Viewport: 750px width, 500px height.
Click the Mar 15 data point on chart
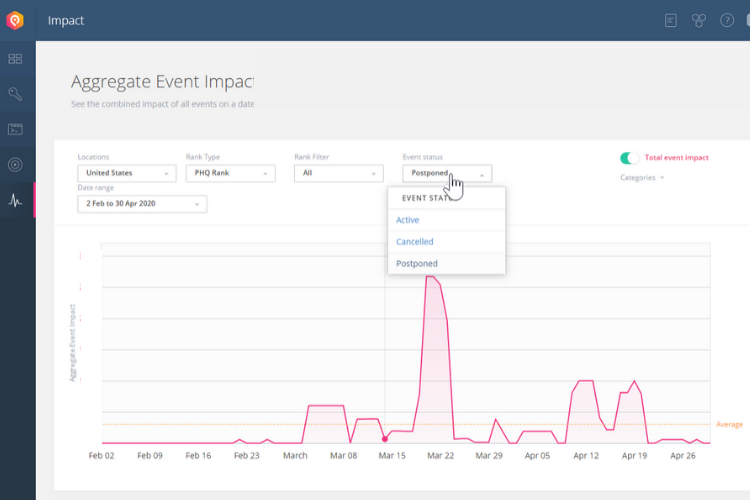[385, 439]
